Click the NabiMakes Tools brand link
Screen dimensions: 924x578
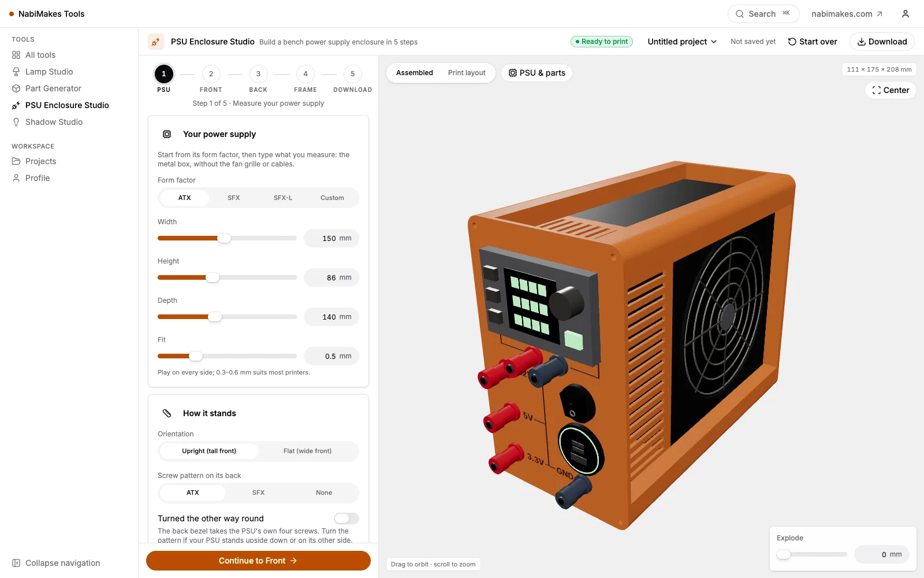click(x=47, y=14)
